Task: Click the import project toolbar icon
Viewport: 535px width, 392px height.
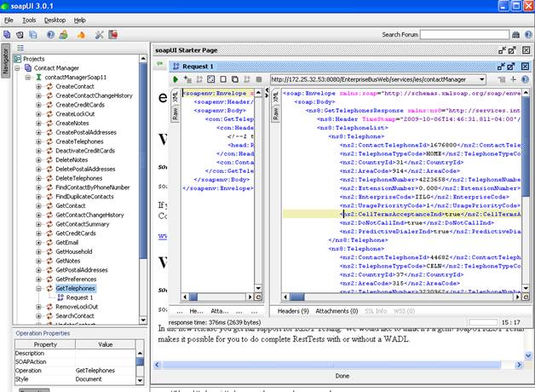Action: [20, 34]
